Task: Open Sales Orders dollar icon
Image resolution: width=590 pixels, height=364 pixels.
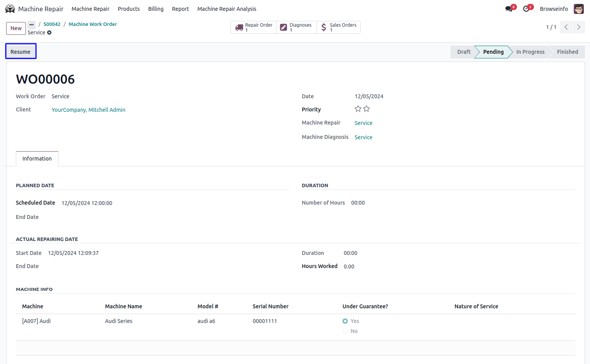Action: point(324,27)
